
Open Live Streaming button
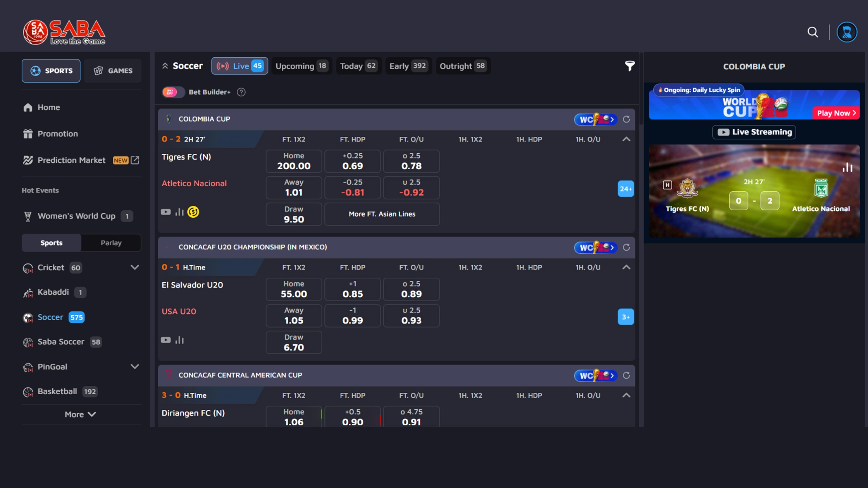point(754,132)
